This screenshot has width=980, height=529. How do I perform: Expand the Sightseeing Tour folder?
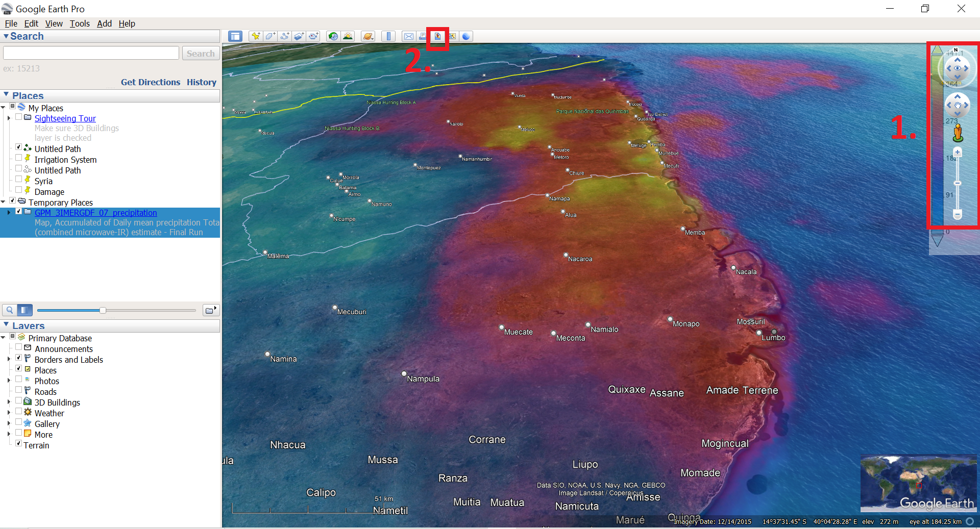(9, 118)
